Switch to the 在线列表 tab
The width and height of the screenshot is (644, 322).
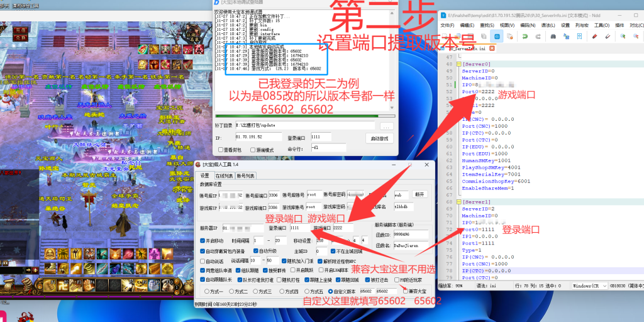(225, 176)
